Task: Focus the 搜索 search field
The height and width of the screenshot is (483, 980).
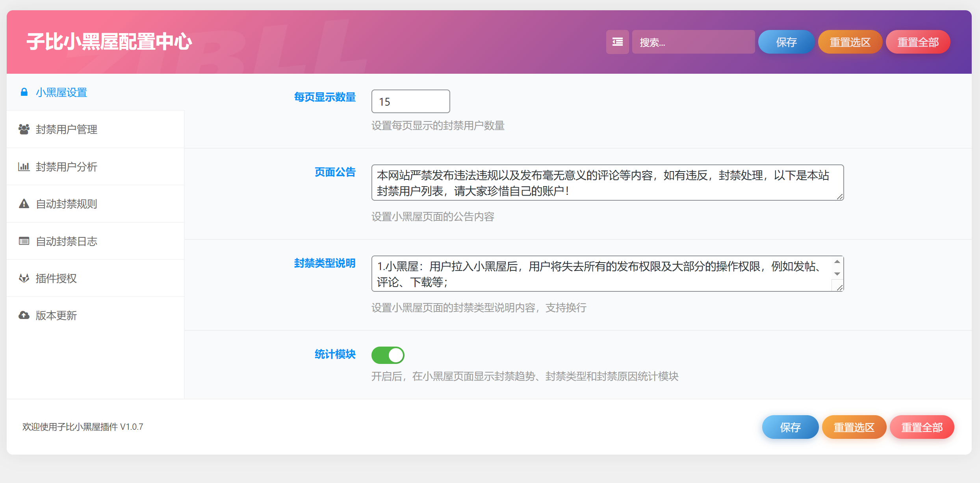Action: point(693,42)
